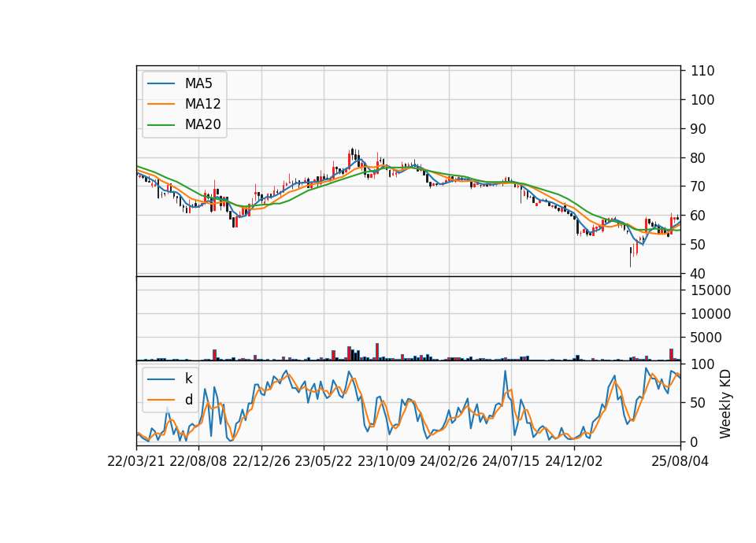This screenshot has width=756, height=543.
Task: Click the 22/08/08 date tick label
Action: point(198,461)
